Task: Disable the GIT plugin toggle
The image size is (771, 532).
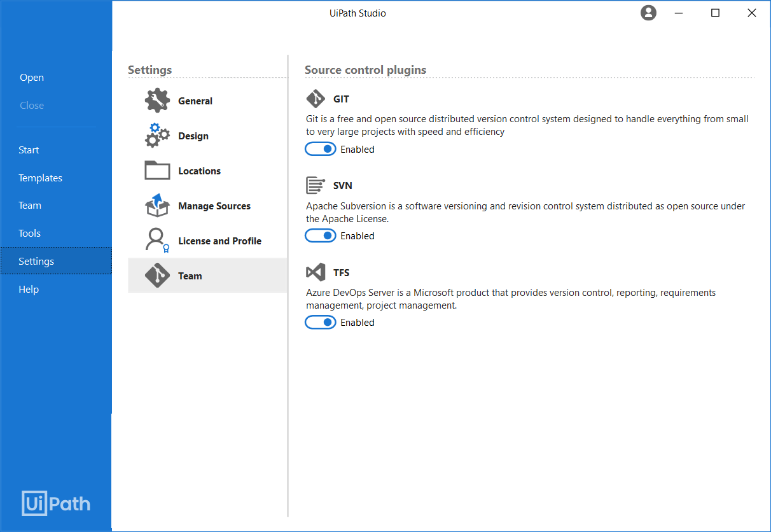Action: point(321,149)
